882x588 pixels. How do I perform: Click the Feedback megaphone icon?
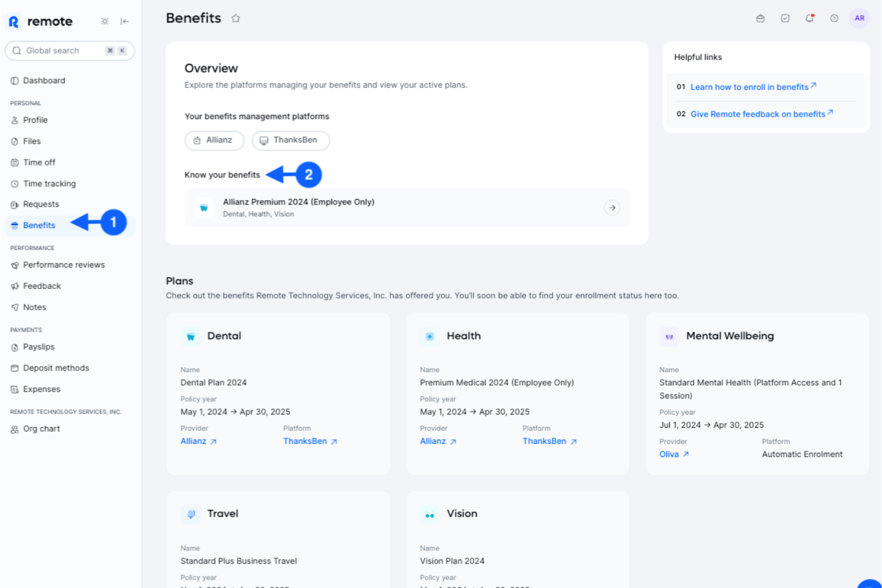15,287
